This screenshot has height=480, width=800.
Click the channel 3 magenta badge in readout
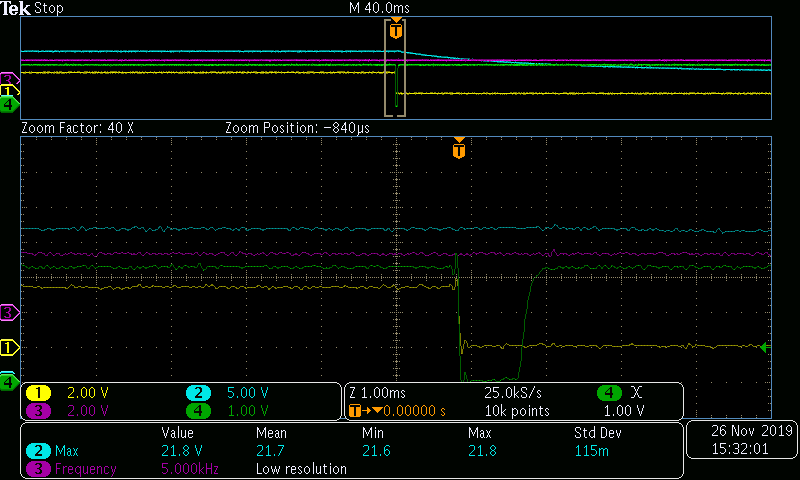pos(38,411)
